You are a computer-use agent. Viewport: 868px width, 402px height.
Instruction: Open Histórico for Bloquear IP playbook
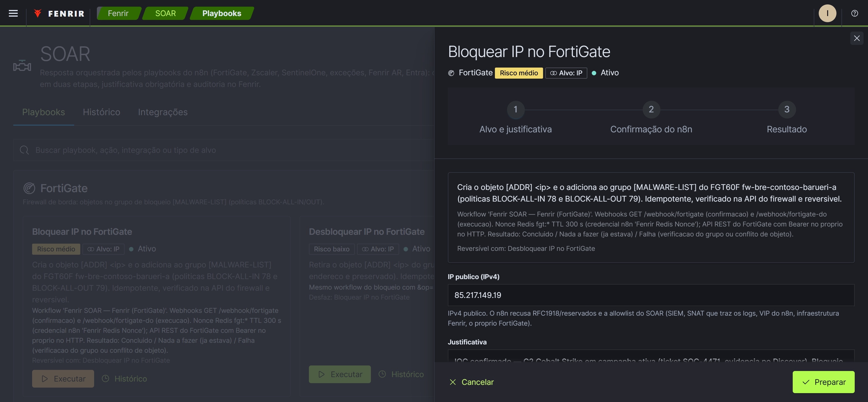coord(125,378)
